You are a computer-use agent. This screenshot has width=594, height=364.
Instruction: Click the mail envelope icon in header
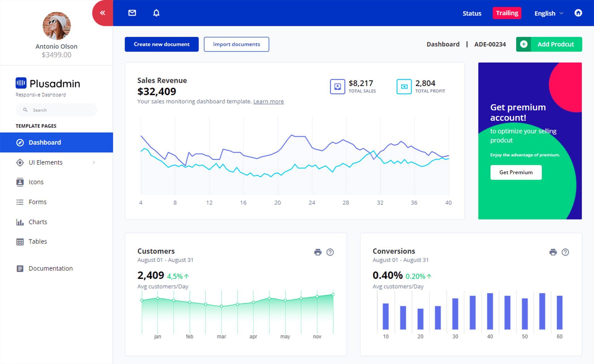tap(133, 13)
